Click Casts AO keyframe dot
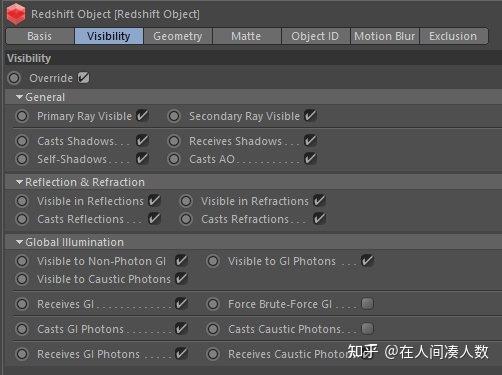The height and width of the screenshot is (375, 502). click(174, 159)
